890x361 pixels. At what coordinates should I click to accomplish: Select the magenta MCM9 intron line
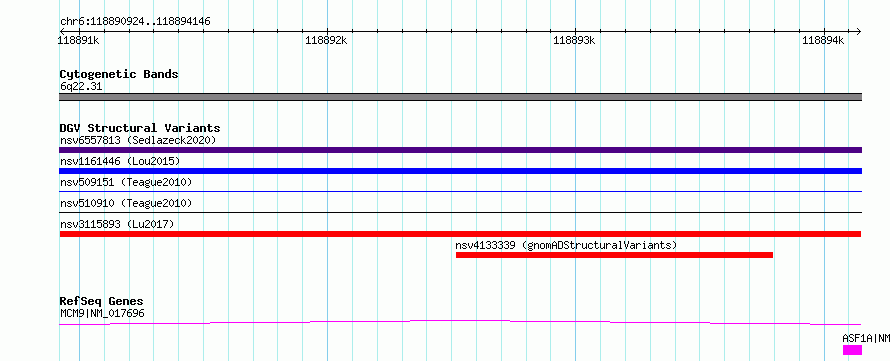[460, 322]
